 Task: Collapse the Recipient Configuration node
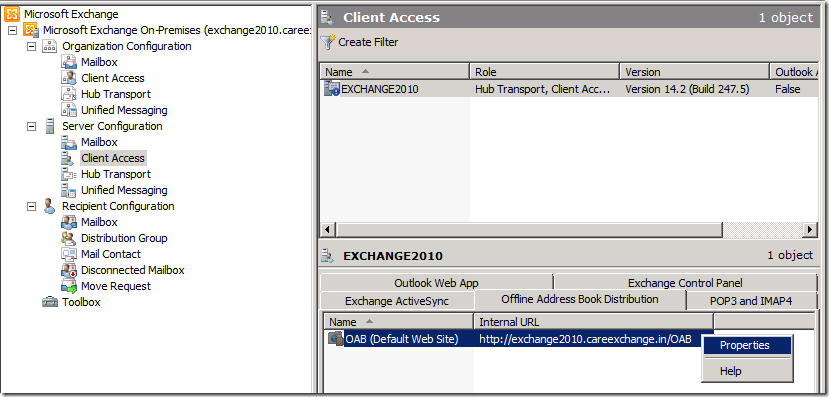tap(32, 206)
